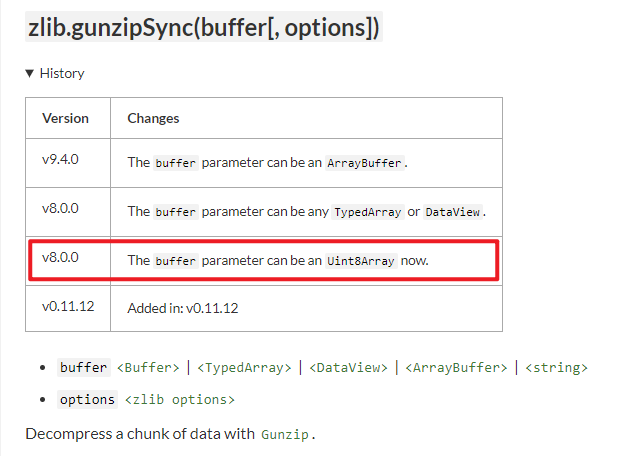The height and width of the screenshot is (456, 628).
Task: Follow the <DataView> type link
Action: 349,368
